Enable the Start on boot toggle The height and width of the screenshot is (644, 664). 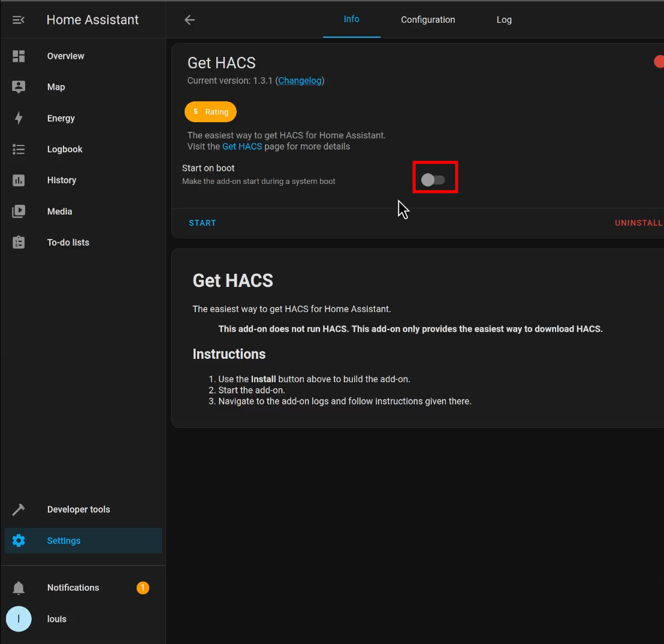(433, 180)
